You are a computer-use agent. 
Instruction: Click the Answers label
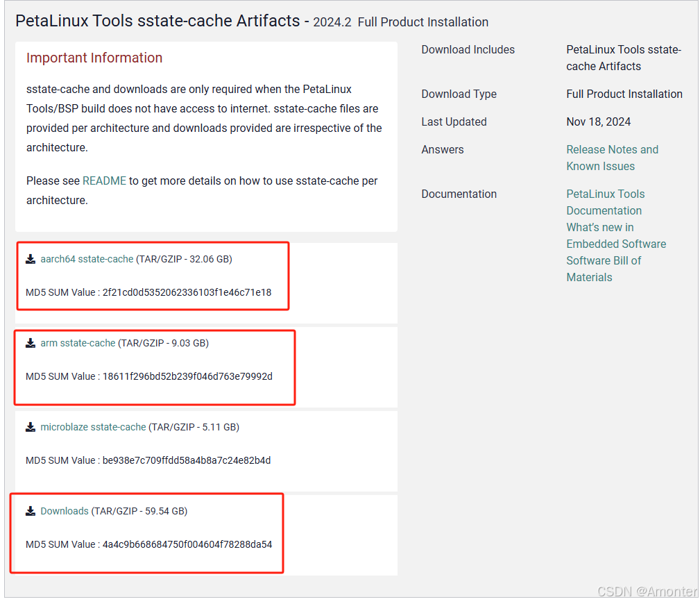[443, 150]
